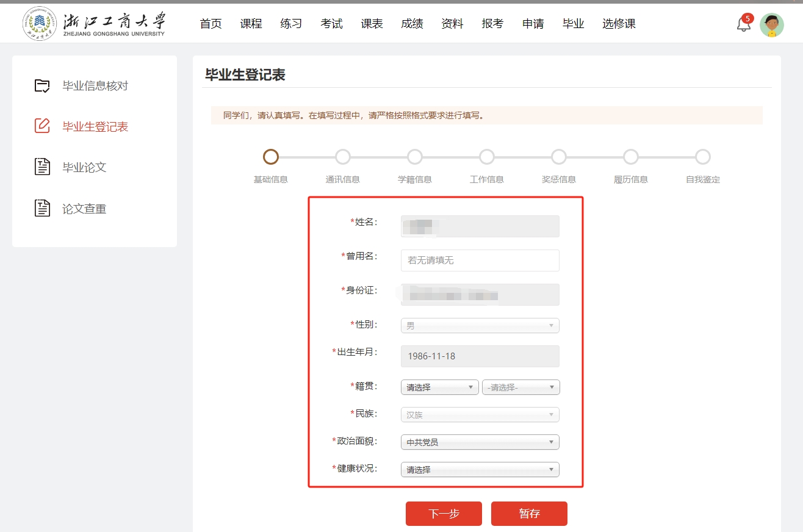Open the 选修课 menu item

tap(619, 24)
